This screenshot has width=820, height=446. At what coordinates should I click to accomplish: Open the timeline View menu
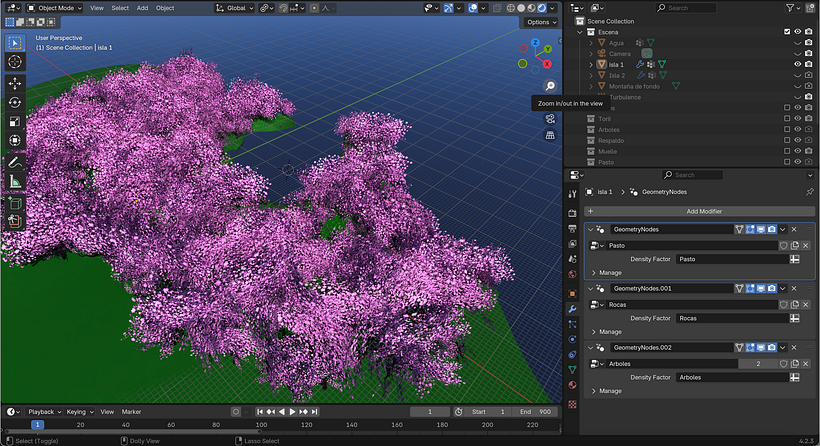[x=107, y=411]
